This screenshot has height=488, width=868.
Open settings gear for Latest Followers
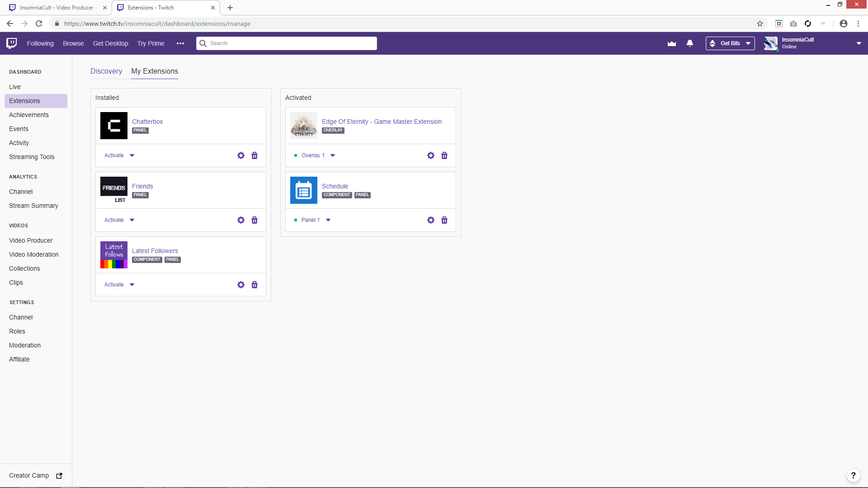pyautogui.click(x=241, y=285)
